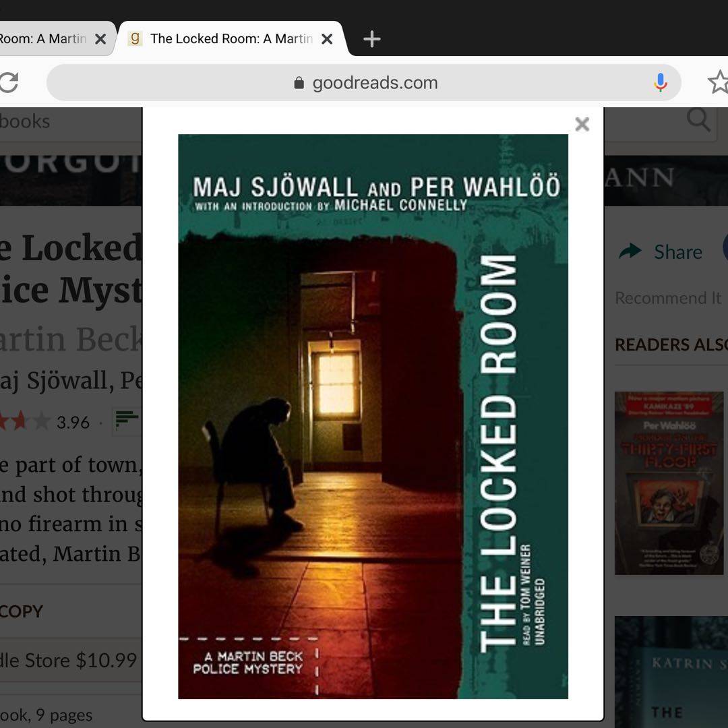Image resolution: width=728 pixels, height=728 pixels.
Task: Open a new browser tab
Action: tap(371, 39)
